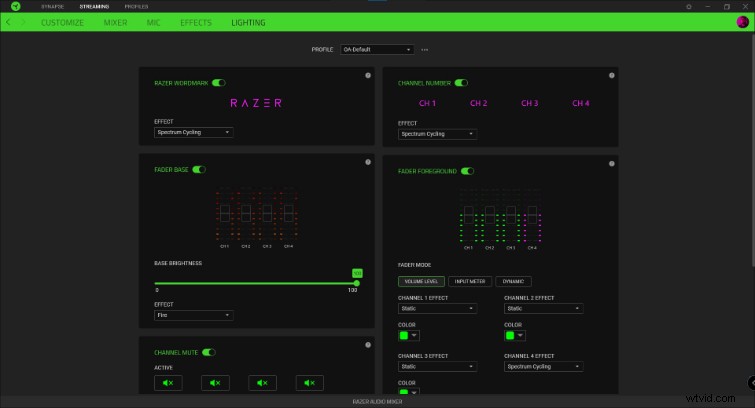Screen dimensions: 755x408
Task: Disable the Fader Foreground switch
Action: [x=468, y=171]
